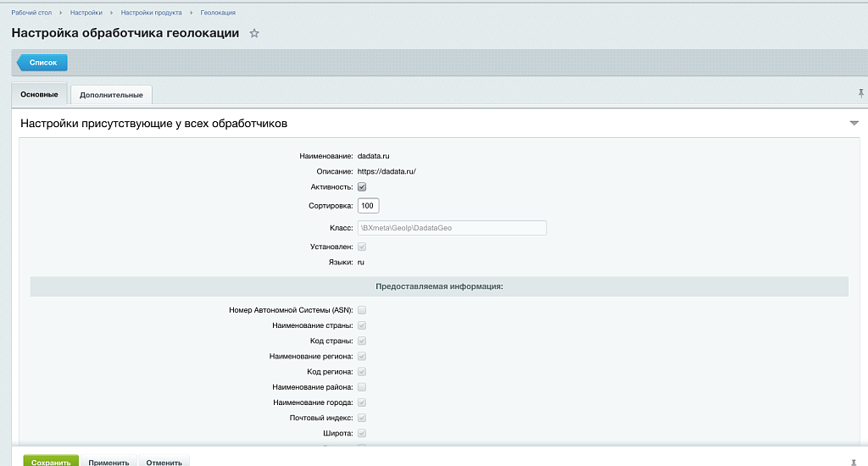
Task: Collapse the common handler settings section
Action: [854, 124]
